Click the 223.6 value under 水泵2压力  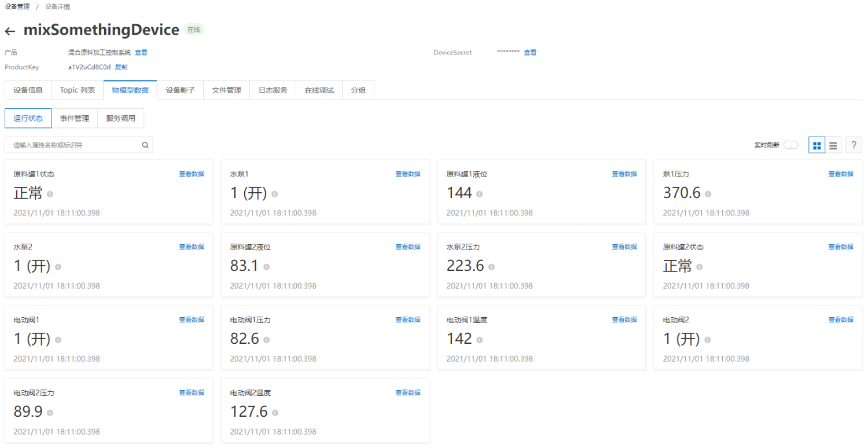tap(465, 266)
